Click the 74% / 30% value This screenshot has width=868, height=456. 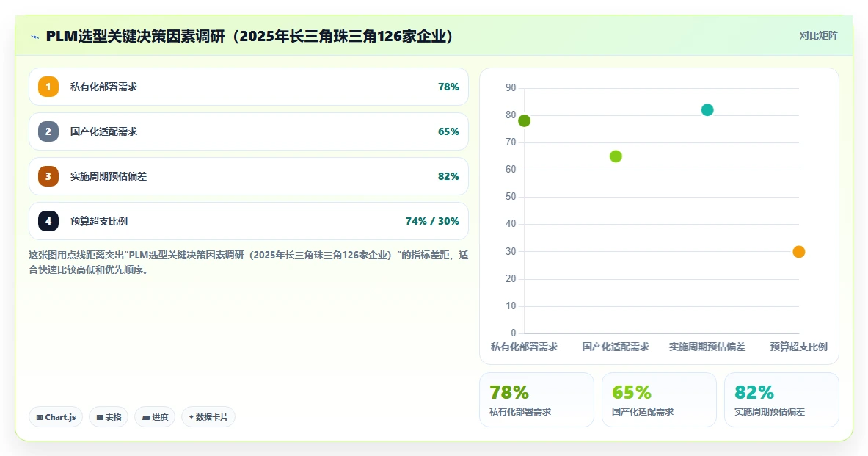coord(432,221)
